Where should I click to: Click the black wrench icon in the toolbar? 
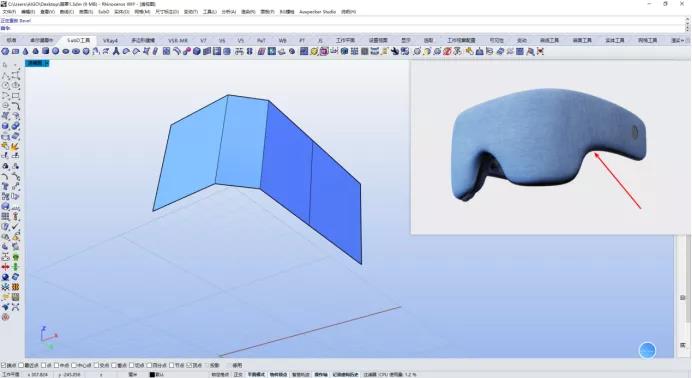(395, 52)
